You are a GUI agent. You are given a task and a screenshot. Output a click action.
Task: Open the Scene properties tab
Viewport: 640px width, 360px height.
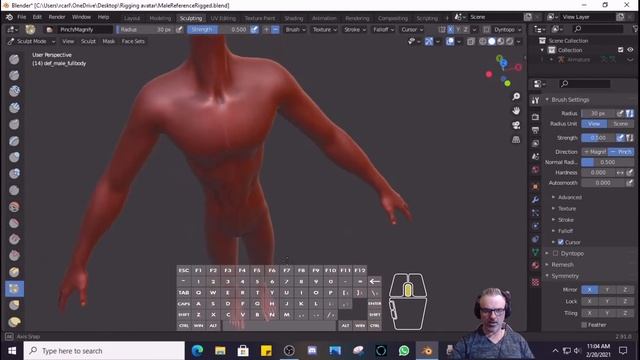coord(535,156)
